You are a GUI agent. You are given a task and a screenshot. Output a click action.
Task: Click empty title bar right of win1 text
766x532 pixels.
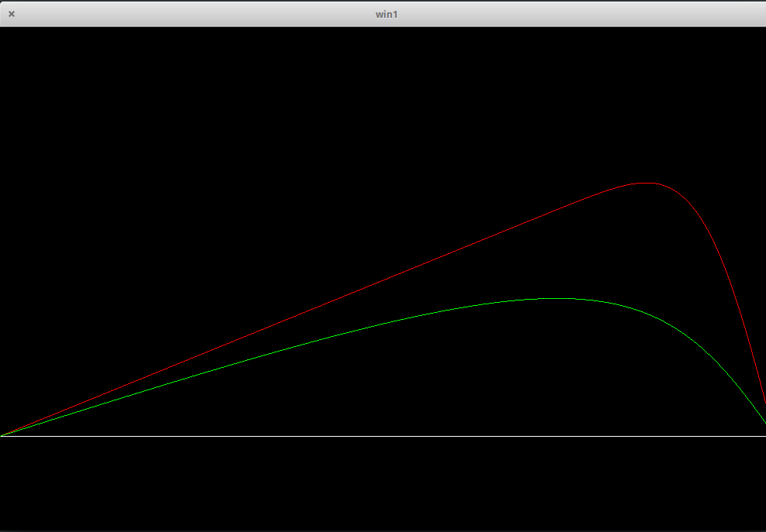coord(581,14)
